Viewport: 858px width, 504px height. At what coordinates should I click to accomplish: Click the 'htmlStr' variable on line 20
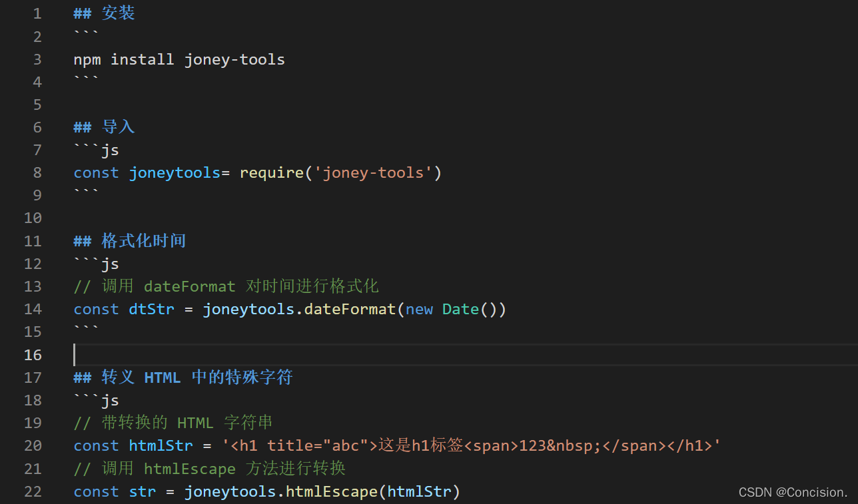161,445
